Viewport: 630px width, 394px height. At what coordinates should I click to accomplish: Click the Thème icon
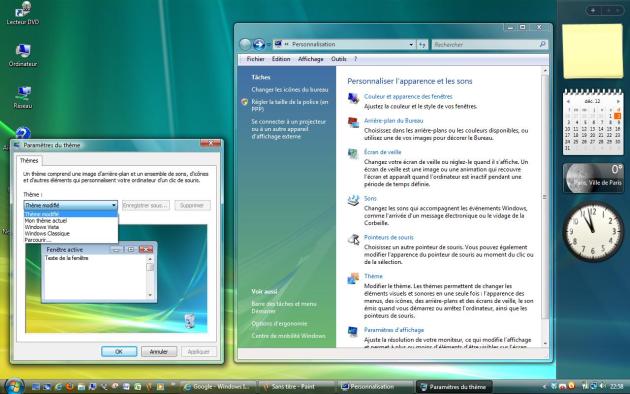click(353, 278)
